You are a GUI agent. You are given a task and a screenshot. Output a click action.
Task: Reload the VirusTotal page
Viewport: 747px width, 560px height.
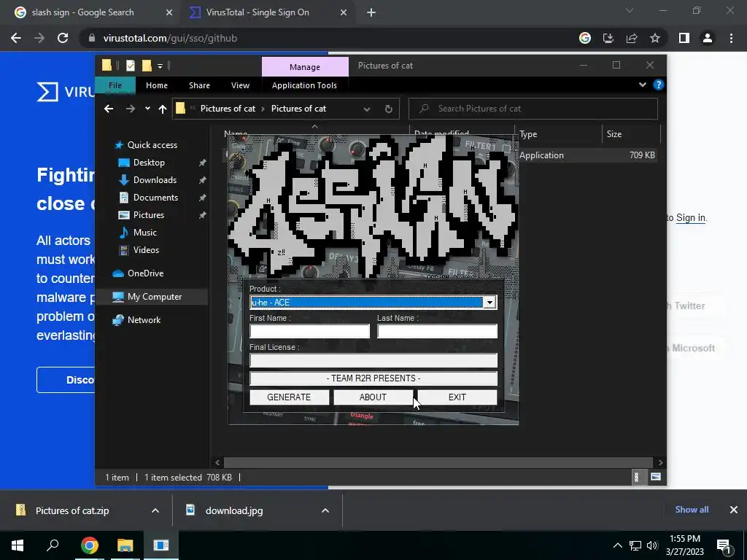63,38
